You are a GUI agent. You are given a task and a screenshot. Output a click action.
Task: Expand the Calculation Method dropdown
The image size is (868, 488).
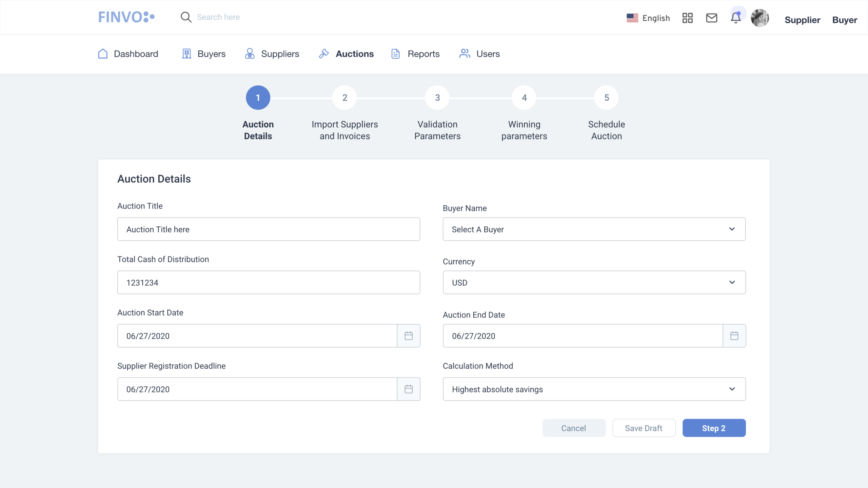pyautogui.click(x=594, y=389)
